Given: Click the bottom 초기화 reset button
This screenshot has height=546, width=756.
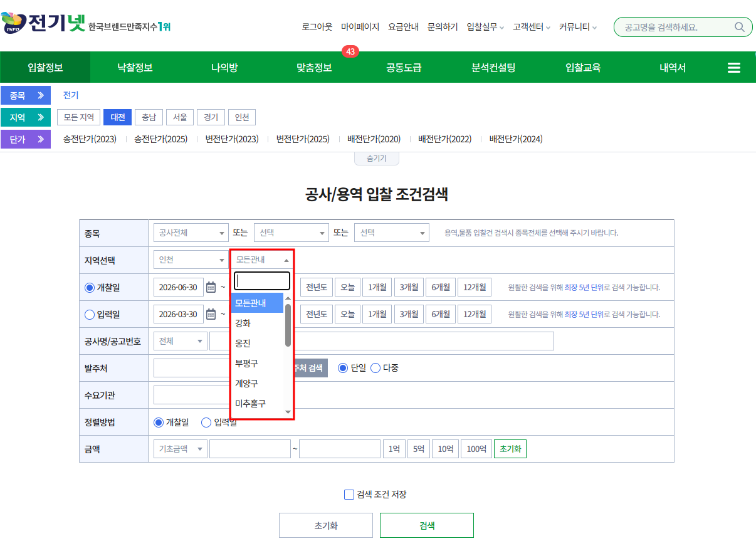Looking at the screenshot, I should pos(326,525).
